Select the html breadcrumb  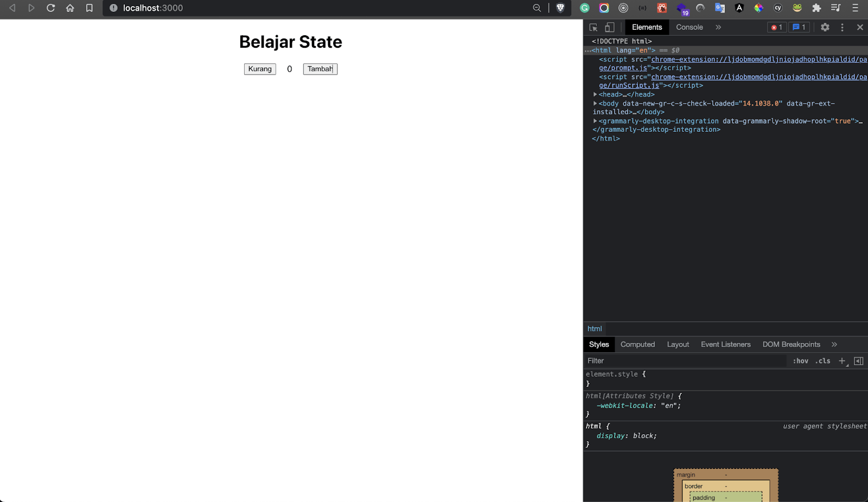coord(595,329)
